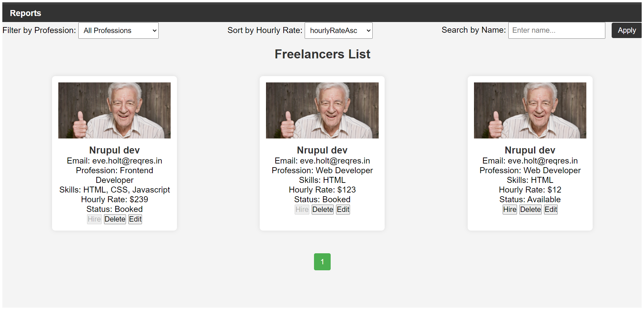
Task: Edit the $123 hourly rate freelancer
Action: click(x=343, y=210)
